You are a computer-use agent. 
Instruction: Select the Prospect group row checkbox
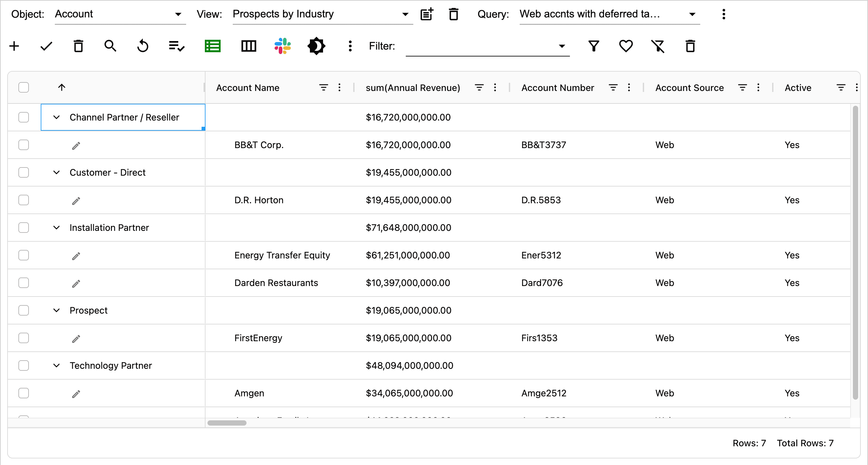pyautogui.click(x=24, y=310)
